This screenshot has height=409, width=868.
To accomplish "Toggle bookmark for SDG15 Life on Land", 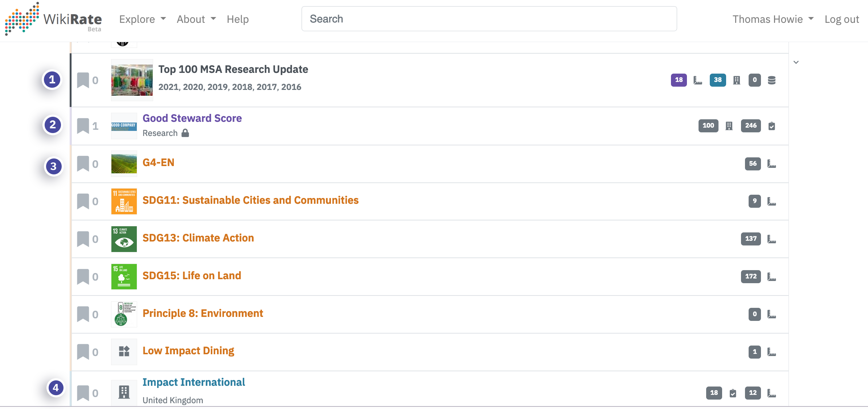I will point(83,277).
